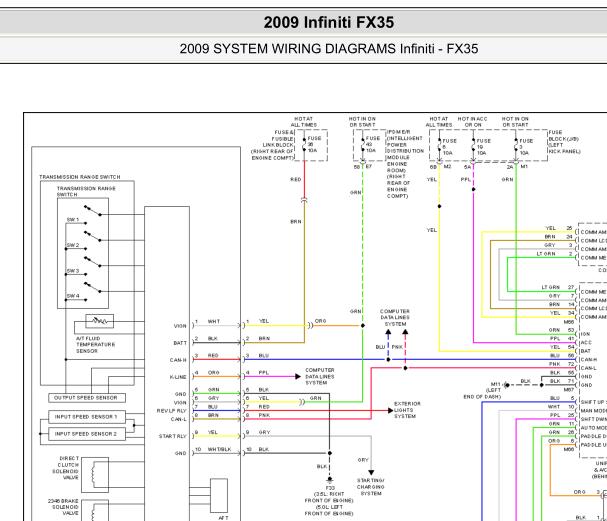
Task: Select the 'SW 1' switch label
Action: coord(73,220)
